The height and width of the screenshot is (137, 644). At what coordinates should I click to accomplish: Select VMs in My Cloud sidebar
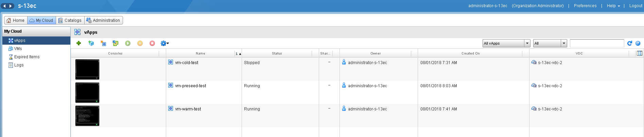(36, 49)
